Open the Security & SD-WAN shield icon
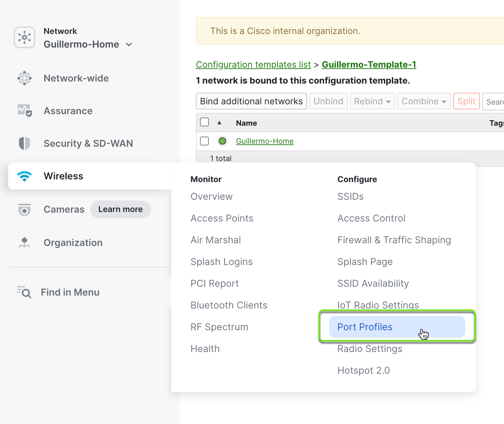504x424 pixels. click(24, 143)
